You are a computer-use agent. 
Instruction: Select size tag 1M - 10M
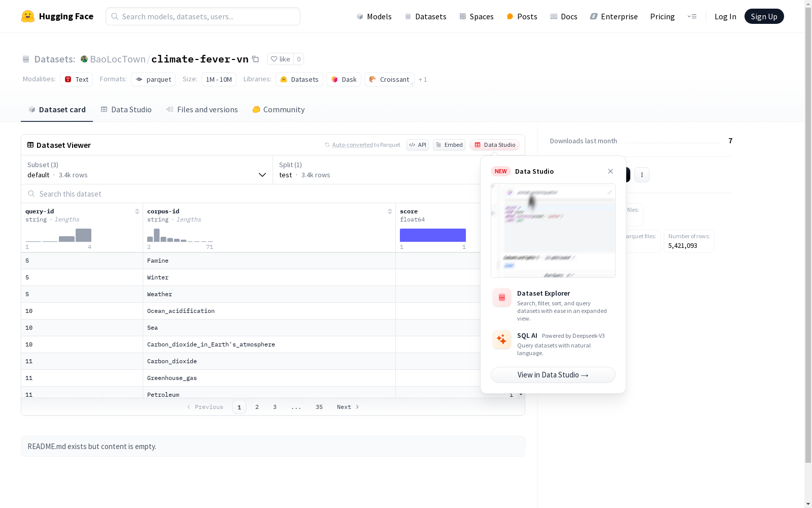click(x=219, y=79)
